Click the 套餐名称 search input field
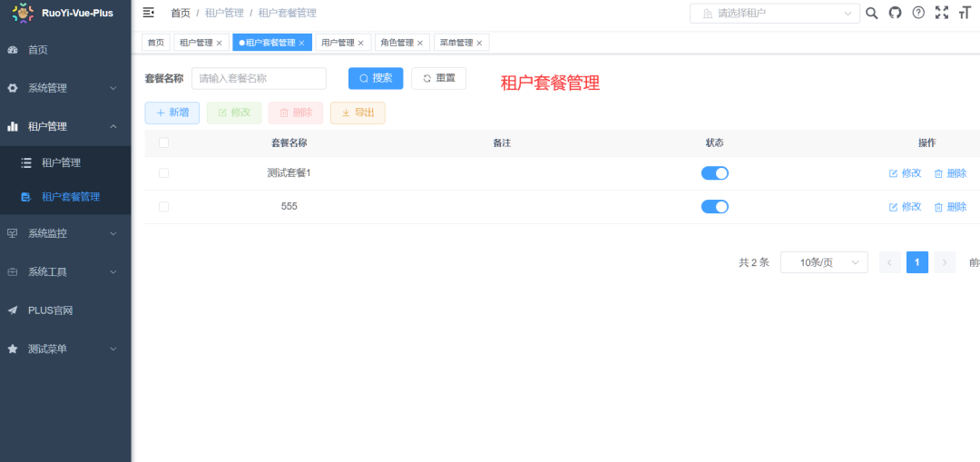 click(x=259, y=79)
